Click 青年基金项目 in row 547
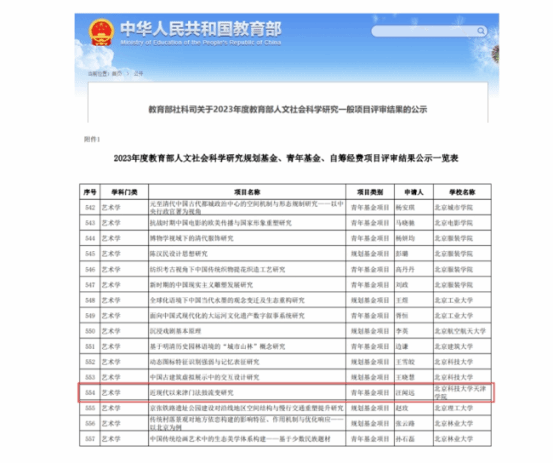554x463 pixels. pos(370,285)
